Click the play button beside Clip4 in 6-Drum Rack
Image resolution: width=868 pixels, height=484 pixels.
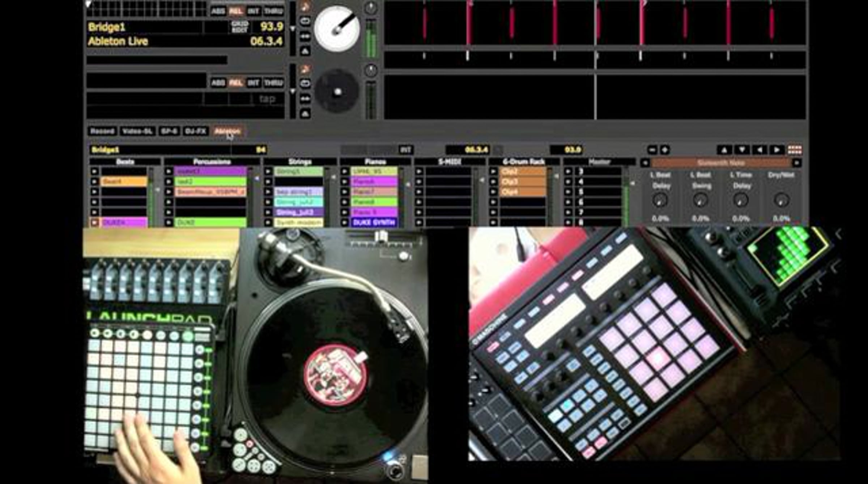[493, 192]
